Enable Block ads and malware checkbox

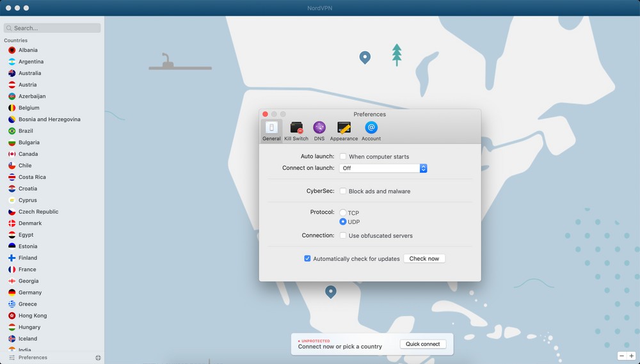pos(343,191)
